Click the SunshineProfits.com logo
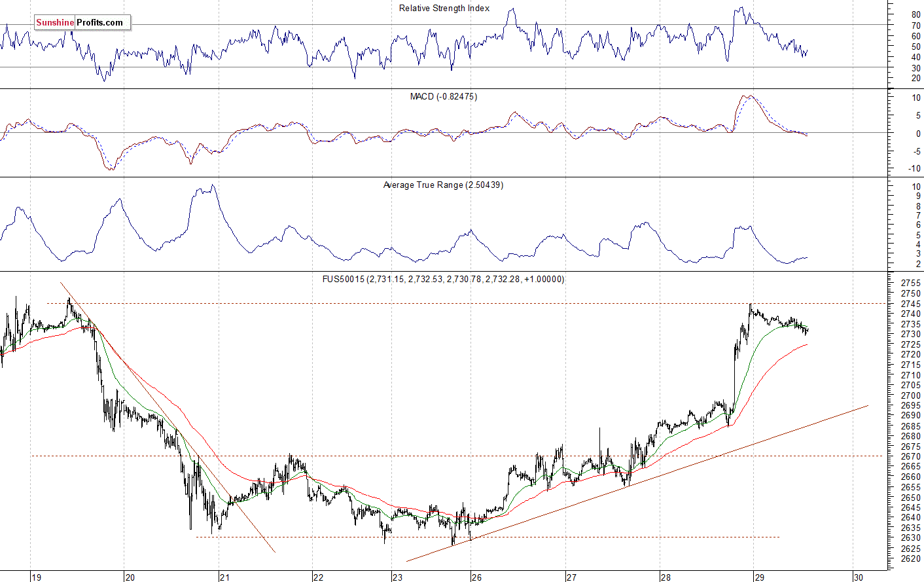The width and height of the screenshot is (924, 582). (x=82, y=23)
